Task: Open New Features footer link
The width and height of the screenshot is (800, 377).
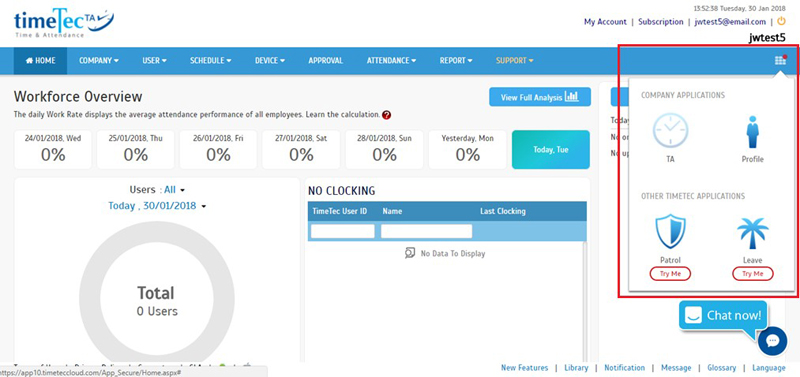Action: pos(524,368)
